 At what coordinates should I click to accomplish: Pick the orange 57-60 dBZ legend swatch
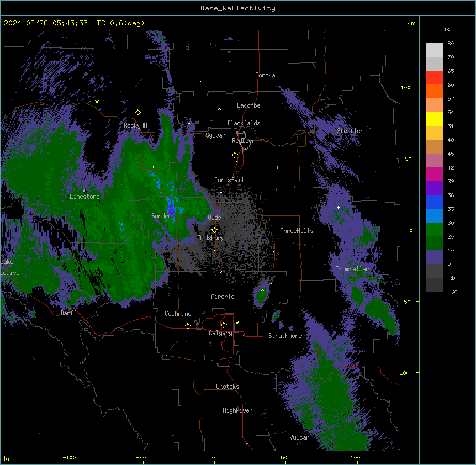tap(434, 91)
